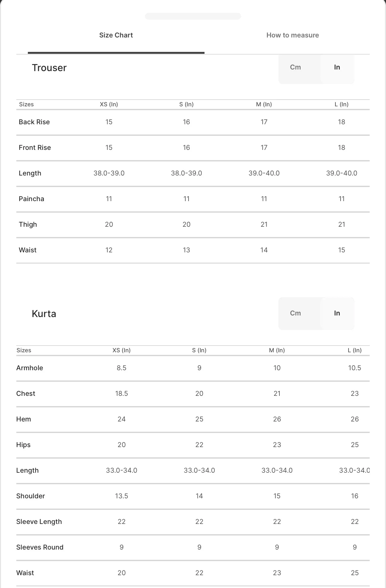
Task: Toggle Trouser units to Cm
Action: coord(295,67)
